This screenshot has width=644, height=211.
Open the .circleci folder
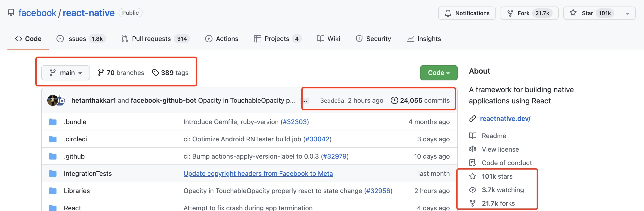click(x=75, y=139)
